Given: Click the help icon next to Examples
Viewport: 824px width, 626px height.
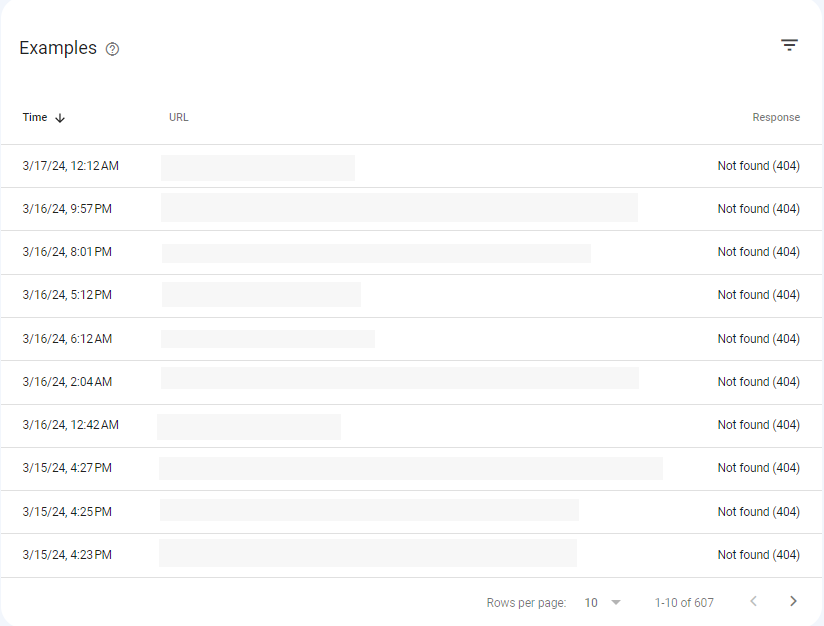Looking at the screenshot, I should 112,48.
